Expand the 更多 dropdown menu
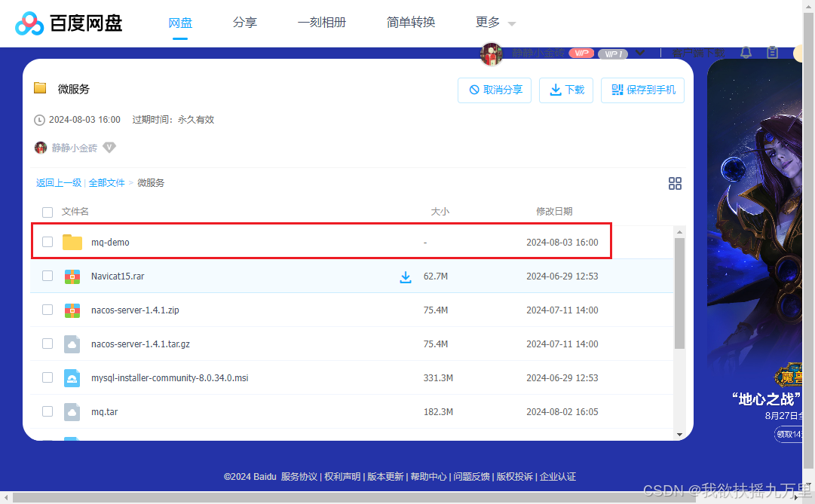The height and width of the screenshot is (504, 815). point(495,23)
